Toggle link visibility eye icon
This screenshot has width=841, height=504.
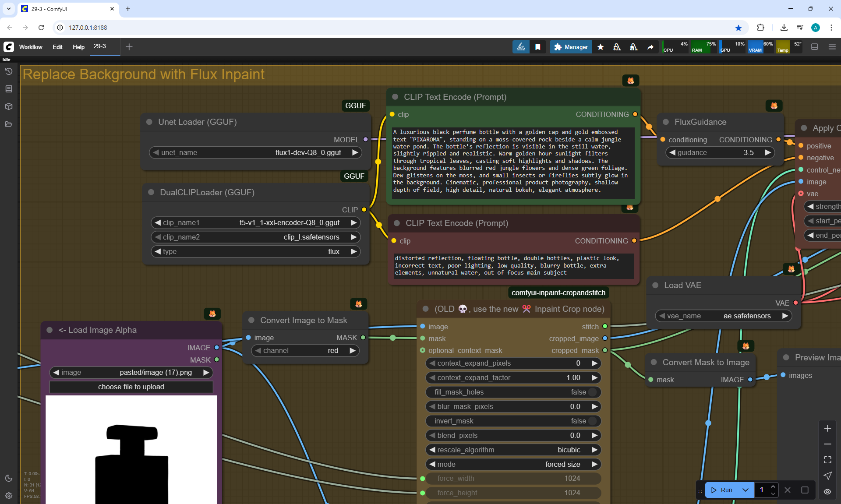827,491
